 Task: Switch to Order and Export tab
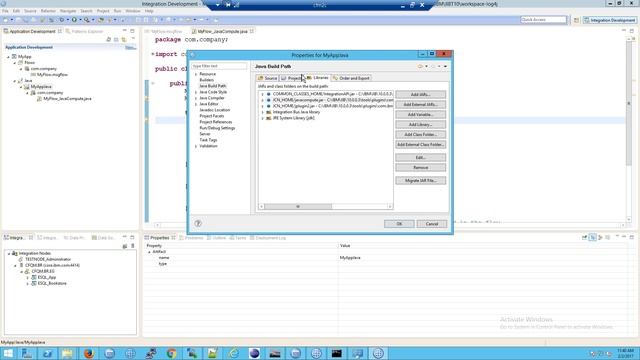point(351,78)
